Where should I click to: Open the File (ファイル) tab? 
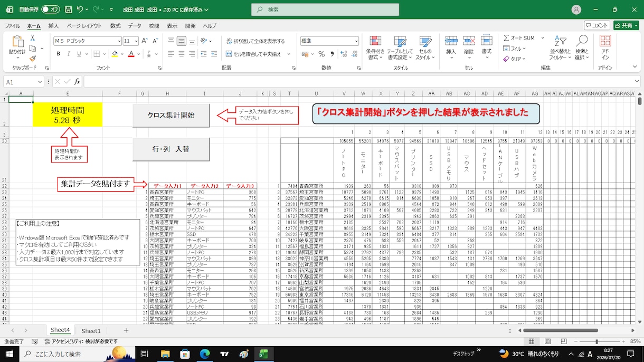click(x=12, y=25)
